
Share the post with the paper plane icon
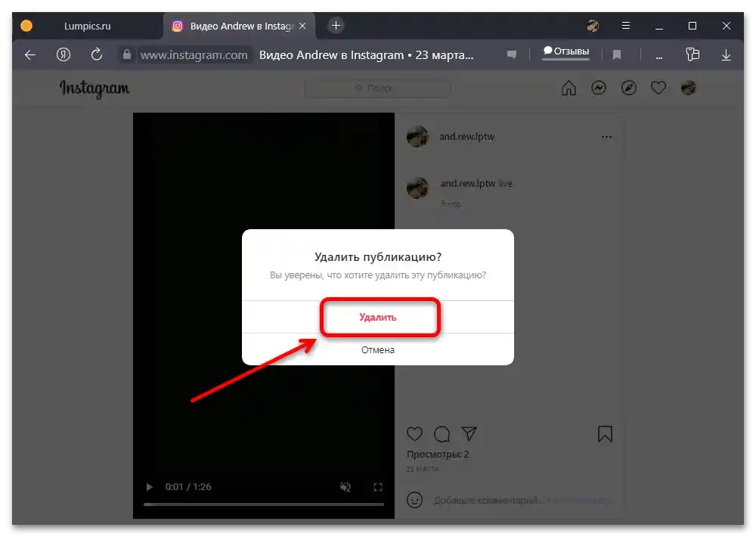point(469,433)
